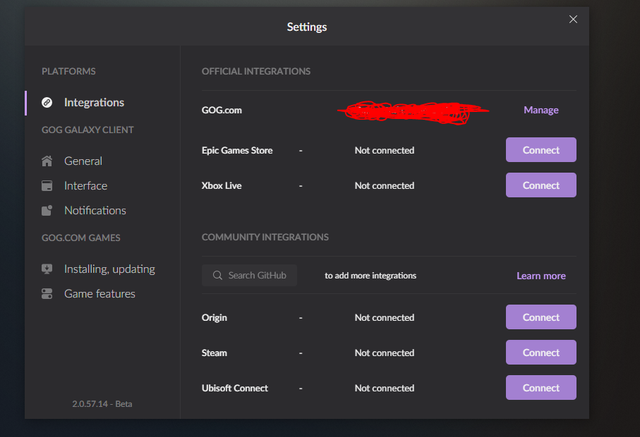Image resolution: width=640 pixels, height=437 pixels.
Task: Click the GOG.com integration name
Action: click(222, 110)
